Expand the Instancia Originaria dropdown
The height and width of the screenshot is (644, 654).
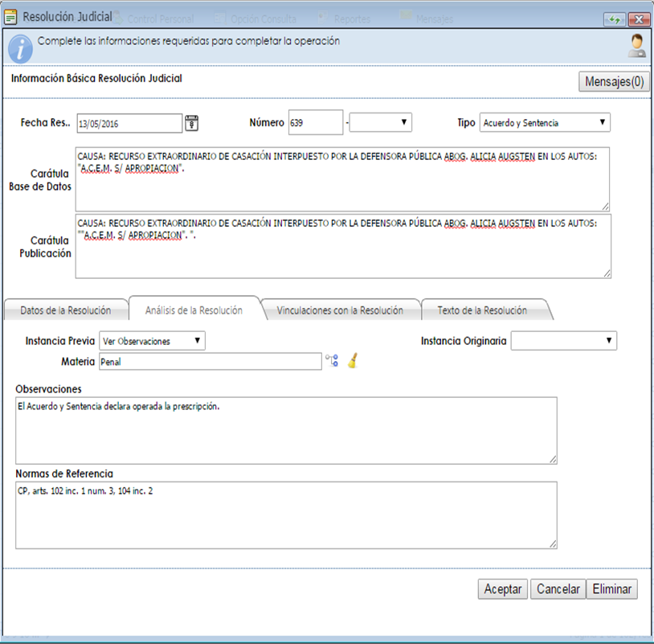pos(563,341)
